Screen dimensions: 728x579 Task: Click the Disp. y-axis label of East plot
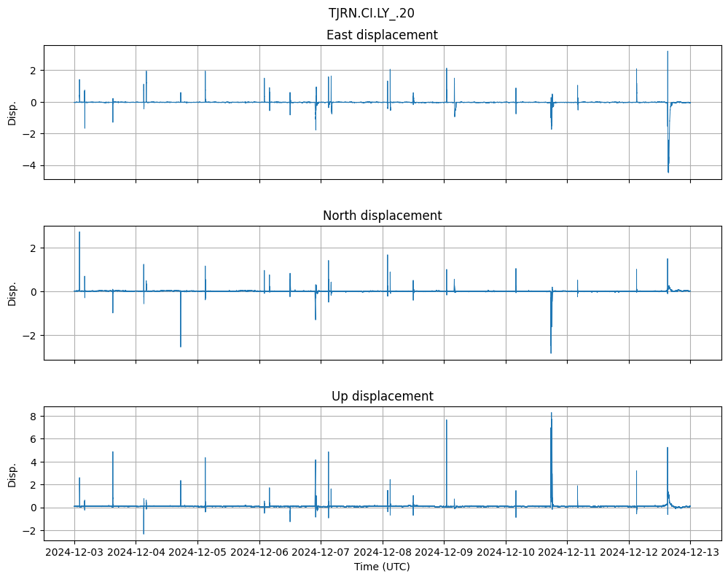point(12,112)
